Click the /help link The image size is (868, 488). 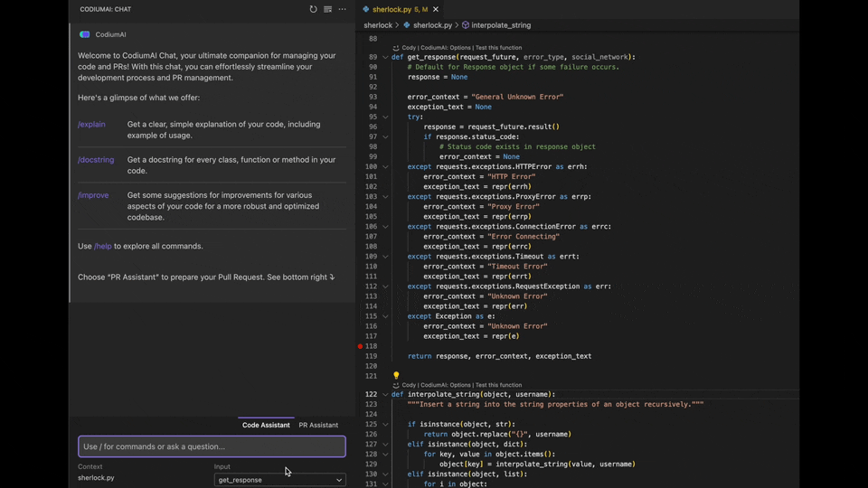point(102,246)
